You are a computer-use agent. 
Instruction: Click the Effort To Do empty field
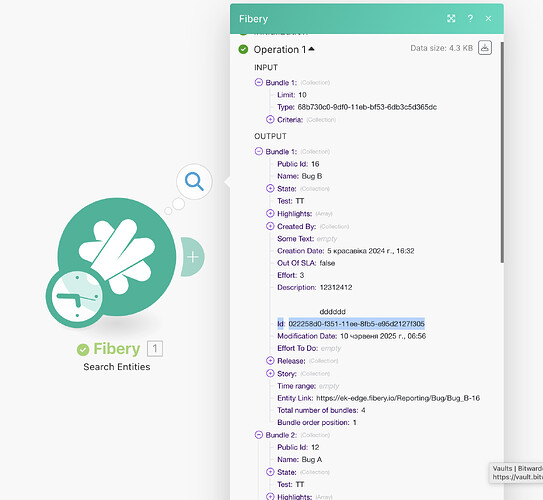[331, 348]
